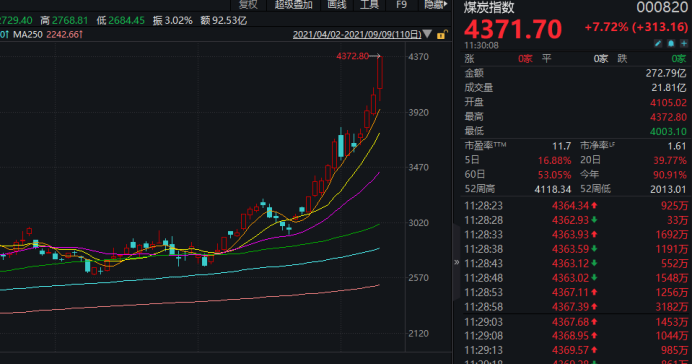Viewport: 693px width, 364px height.
Task: Click the 金额 value 272.79亿
Action: point(666,73)
